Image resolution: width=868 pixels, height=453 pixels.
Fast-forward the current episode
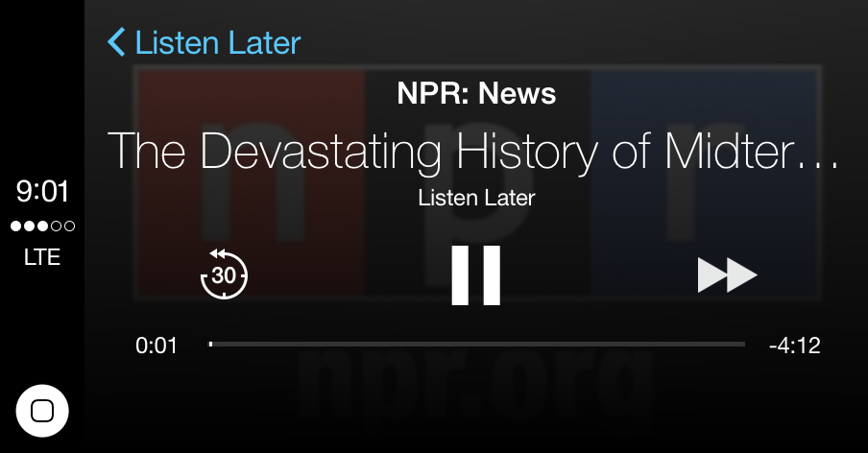tap(727, 275)
